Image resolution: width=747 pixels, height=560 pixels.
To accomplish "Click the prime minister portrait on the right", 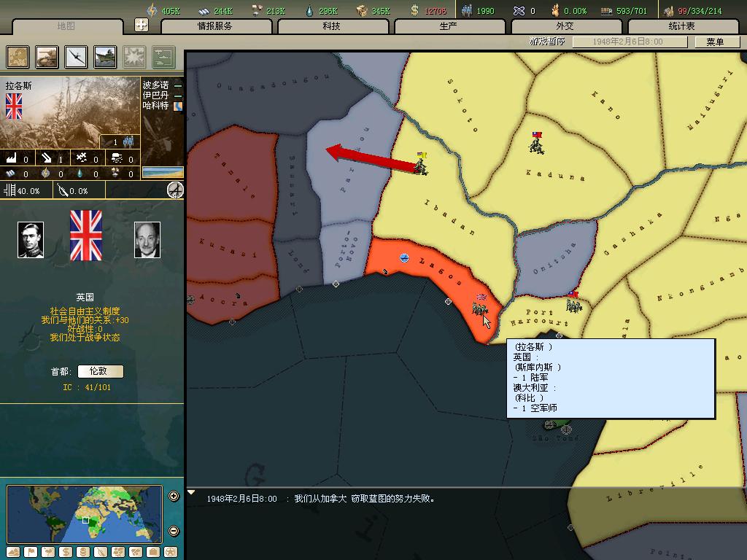I will pyautogui.click(x=147, y=239).
